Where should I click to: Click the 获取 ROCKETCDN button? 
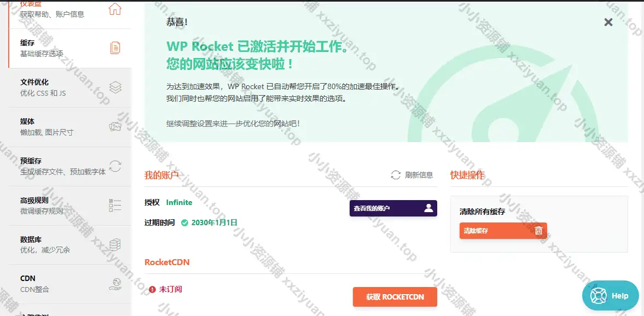(x=394, y=297)
